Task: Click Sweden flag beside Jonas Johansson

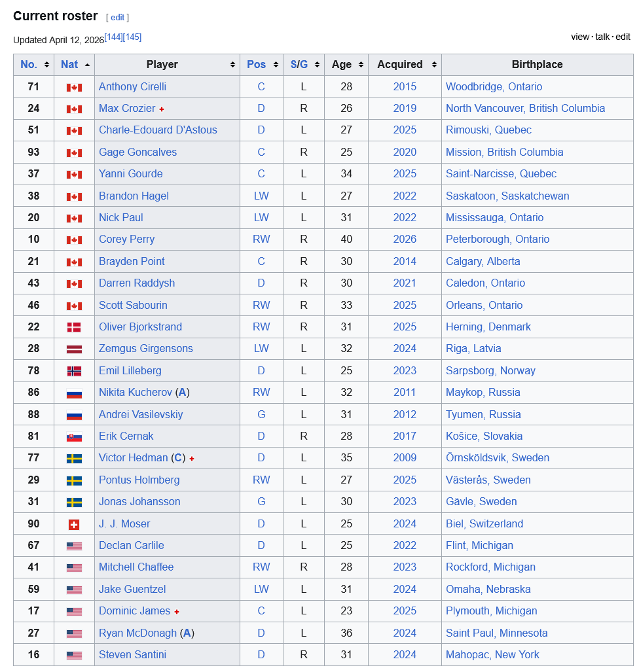Action: [74, 503]
